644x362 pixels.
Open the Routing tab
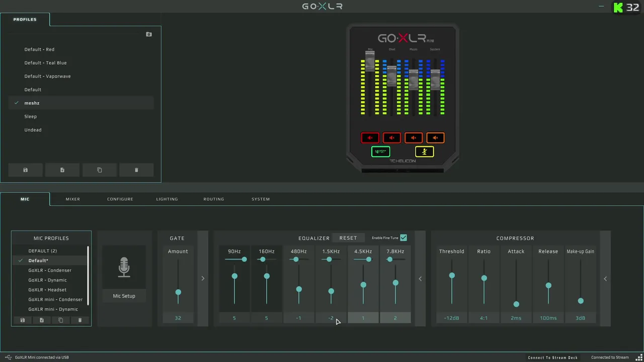coord(214,199)
